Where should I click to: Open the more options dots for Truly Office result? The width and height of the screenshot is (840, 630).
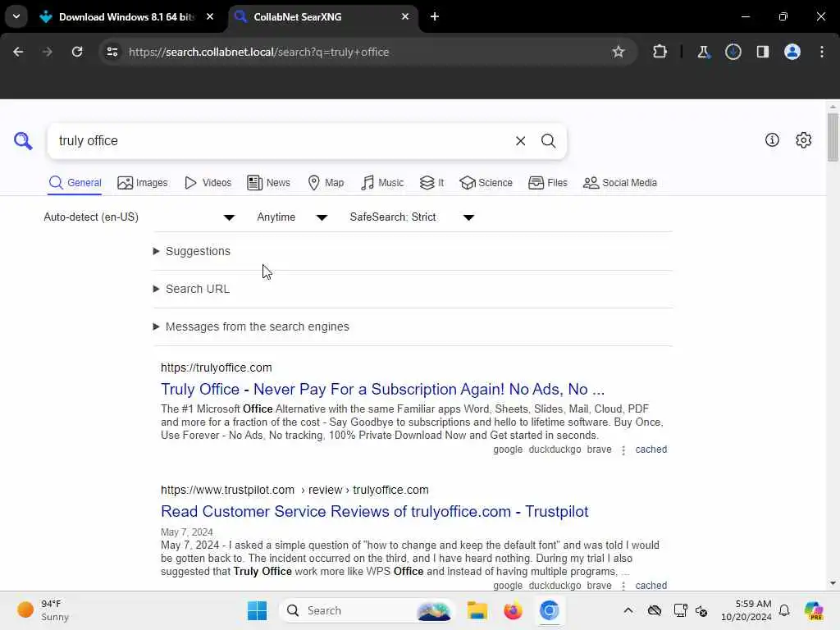(623, 450)
